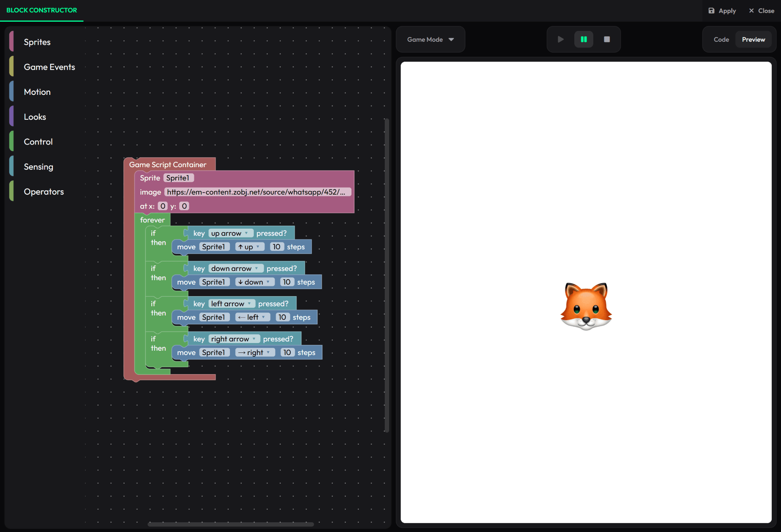Click the horizontal scrollbar of the workspace

pos(231,524)
